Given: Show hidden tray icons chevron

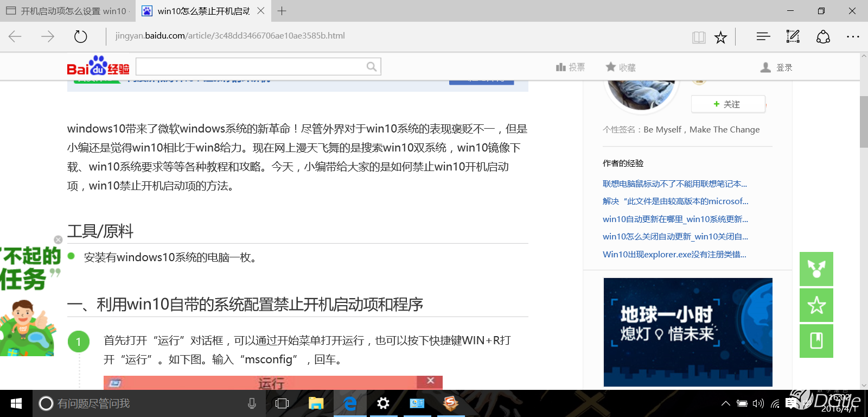Looking at the screenshot, I should pyautogui.click(x=725, y=403).
